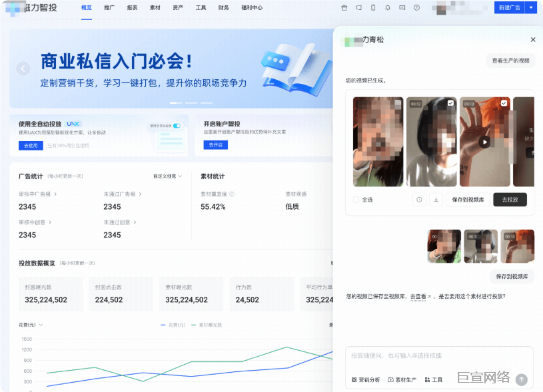Click the mobile phone icon in header
Viewport: 543px width, 392px height.
coord(373,7)
